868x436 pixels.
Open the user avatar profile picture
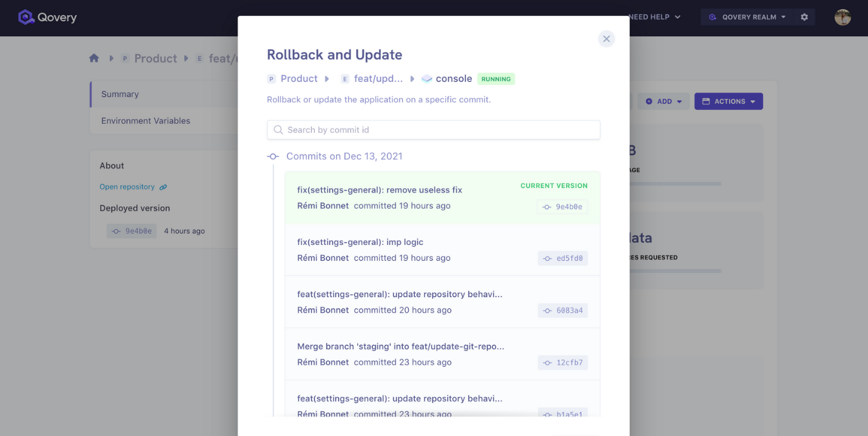pyautogui.click(x=843, y=17)
